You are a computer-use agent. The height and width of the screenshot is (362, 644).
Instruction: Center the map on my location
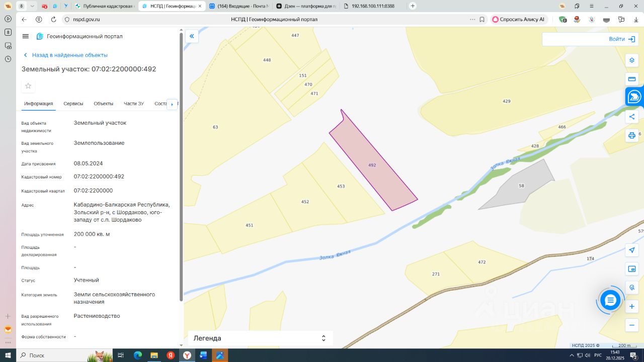click(x=632, y=250)
